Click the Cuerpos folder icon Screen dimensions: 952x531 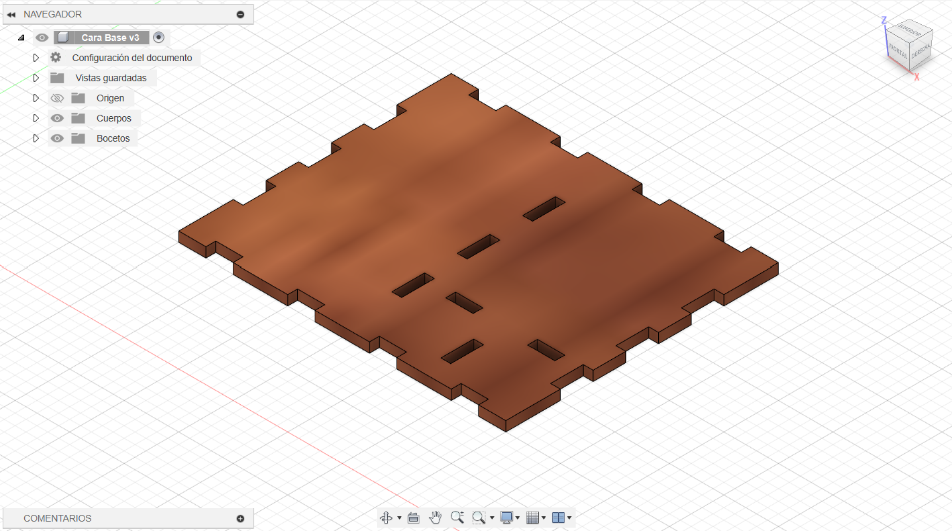[x=78, y=118]
